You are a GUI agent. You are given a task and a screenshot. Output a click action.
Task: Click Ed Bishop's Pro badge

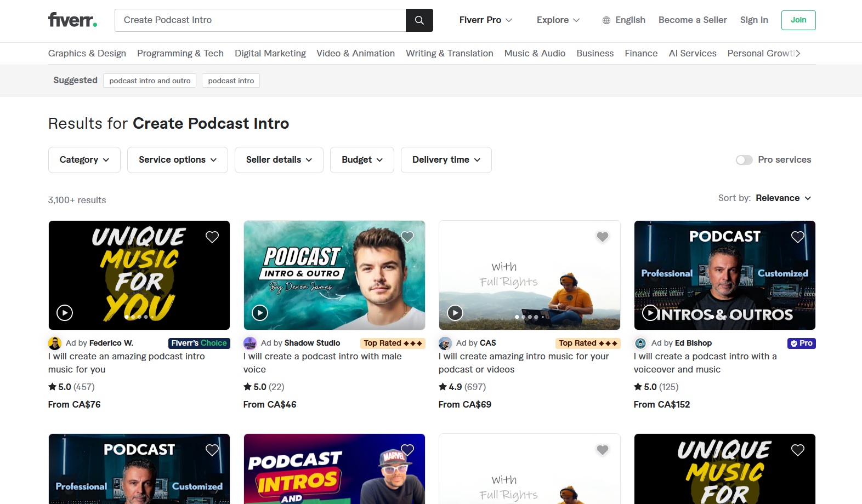tap(802, 343)
